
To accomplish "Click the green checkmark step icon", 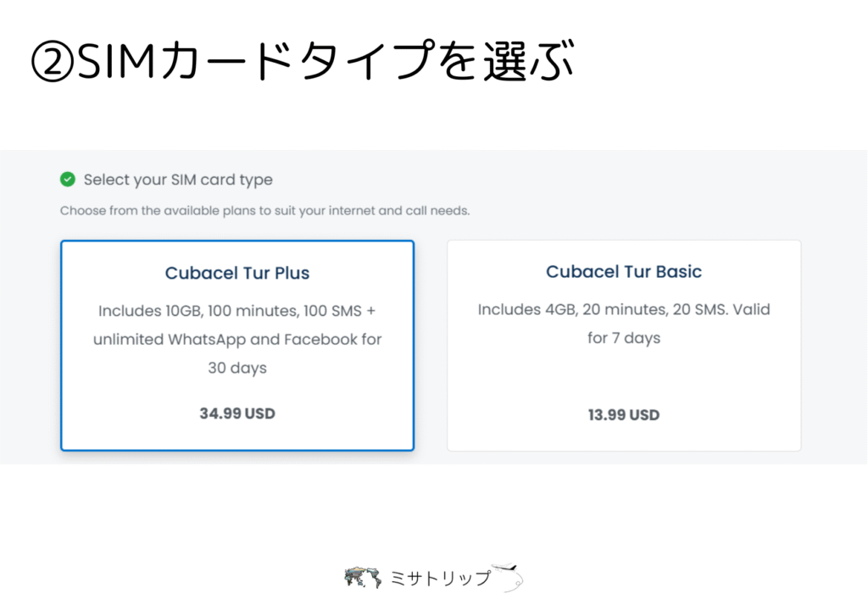I will point(68,180).
